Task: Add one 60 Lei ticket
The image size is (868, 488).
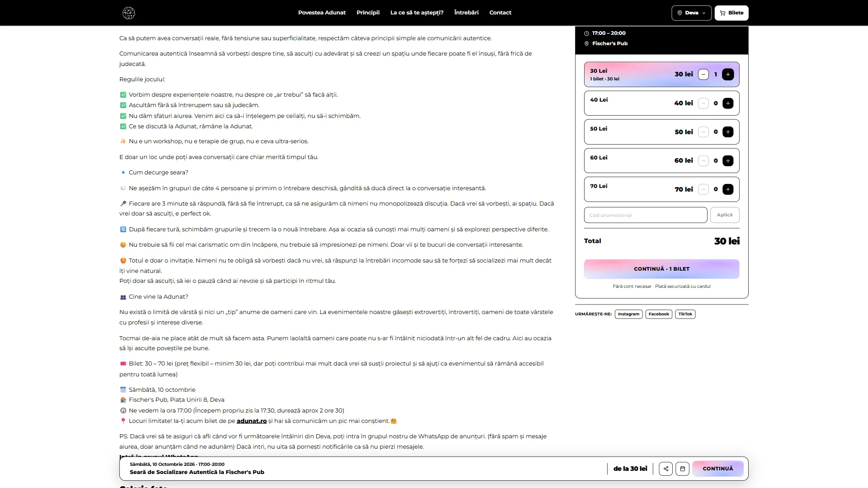Action: [728, 160]
